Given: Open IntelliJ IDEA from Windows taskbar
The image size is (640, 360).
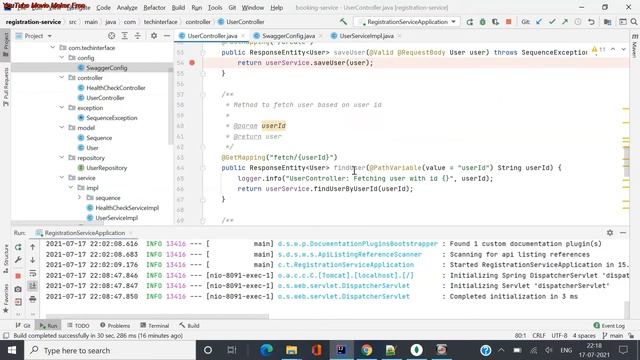Looking at the screenshot, I should [341, 350].
